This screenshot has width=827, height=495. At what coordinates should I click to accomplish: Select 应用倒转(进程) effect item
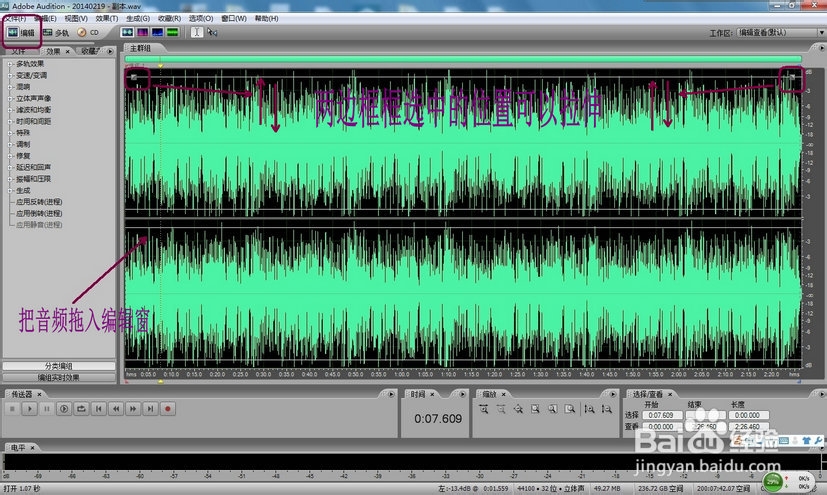(39, 213)
